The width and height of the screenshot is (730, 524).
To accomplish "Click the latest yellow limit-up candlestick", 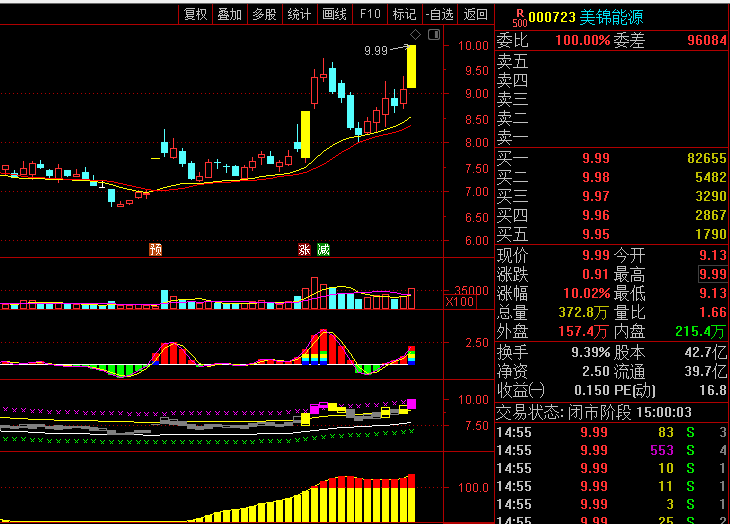I will click(x=411, y=66).
